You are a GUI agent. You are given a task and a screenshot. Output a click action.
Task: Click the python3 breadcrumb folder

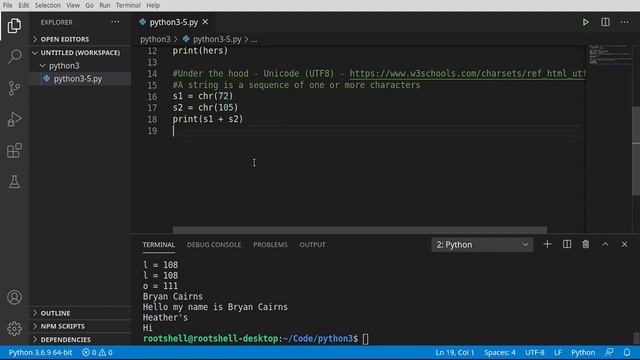[155, 39]
